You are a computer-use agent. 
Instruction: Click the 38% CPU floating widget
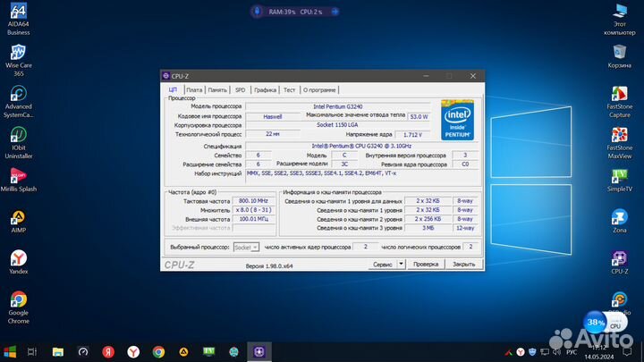point(606,322)
